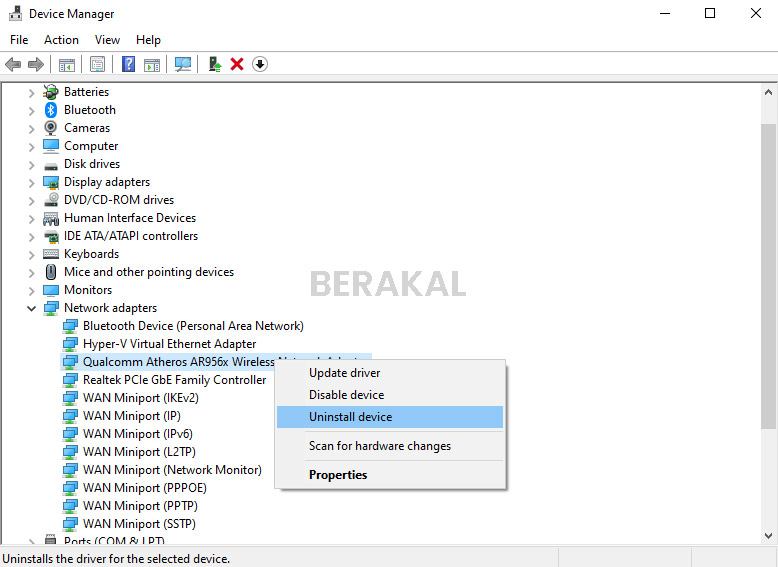Expand the Human Interface Devices node

point(31,219)
